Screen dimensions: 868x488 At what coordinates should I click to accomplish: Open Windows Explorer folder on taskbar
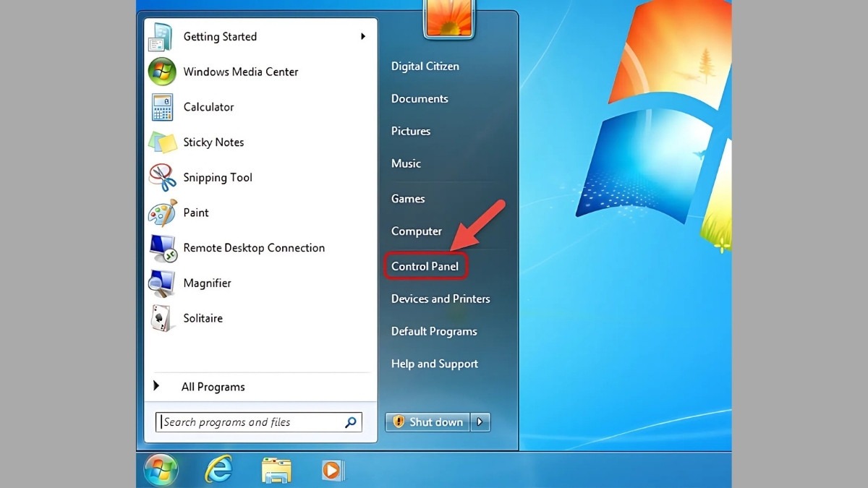point(276,471)
